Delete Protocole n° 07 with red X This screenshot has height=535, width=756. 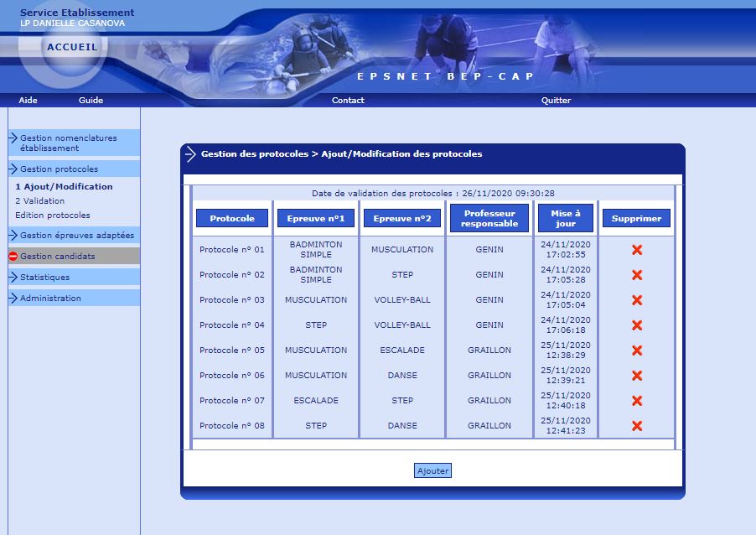(637, 400)
